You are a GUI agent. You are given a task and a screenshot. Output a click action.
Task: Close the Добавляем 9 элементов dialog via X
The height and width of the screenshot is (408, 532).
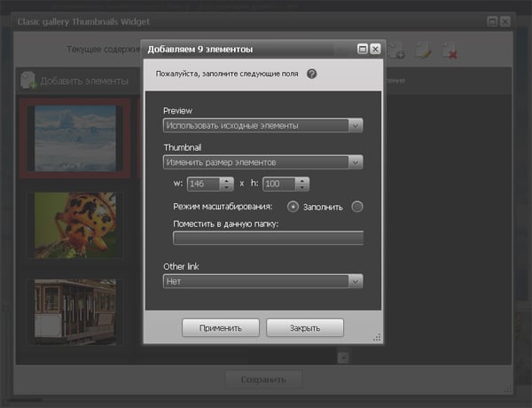pyautogui.click(x=375, y=49)
